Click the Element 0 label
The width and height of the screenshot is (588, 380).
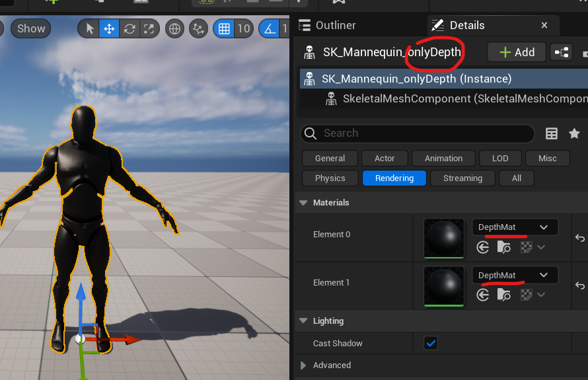[x=332, y=235]
